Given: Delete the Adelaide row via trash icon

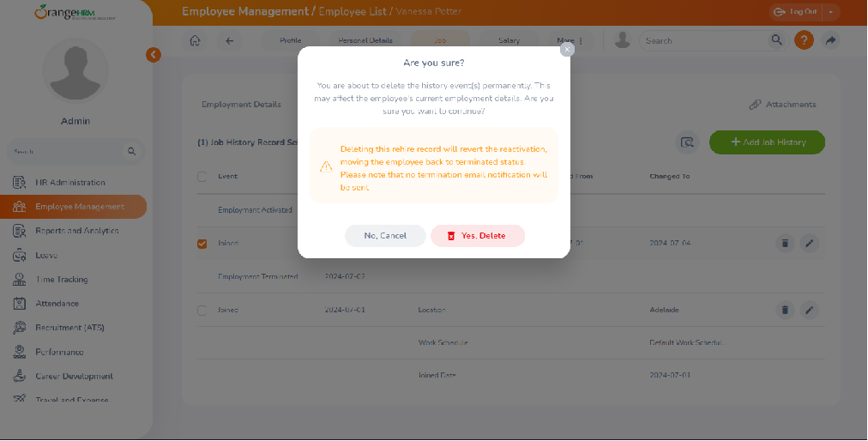Looking at the screenshot, I should (785, 310).
